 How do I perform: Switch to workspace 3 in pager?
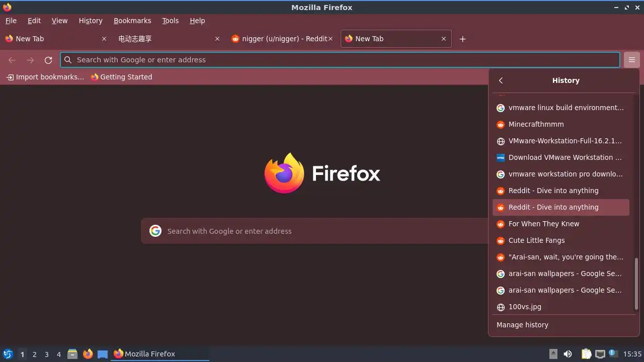click(46, 354)
